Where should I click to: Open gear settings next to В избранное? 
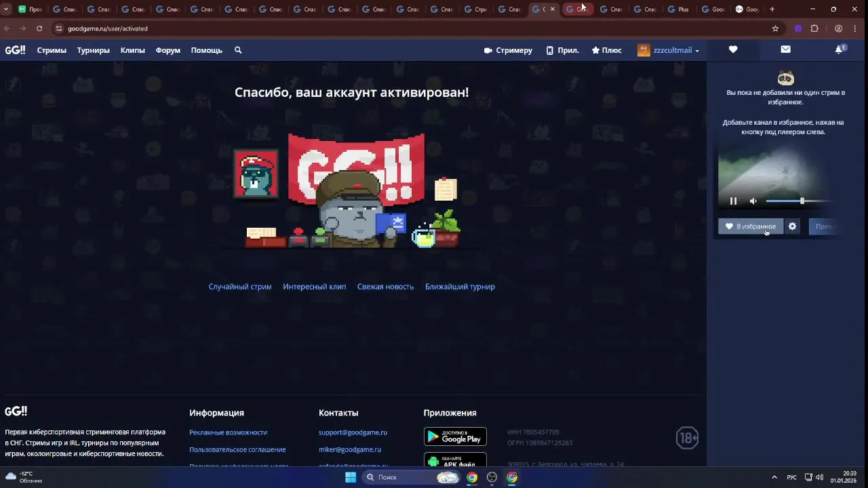tap(792, 226)
